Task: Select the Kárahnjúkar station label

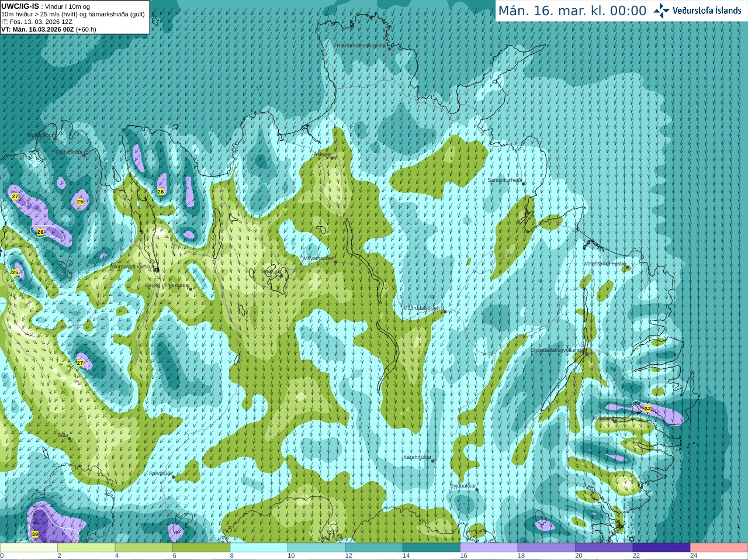Action: point(417,457)
